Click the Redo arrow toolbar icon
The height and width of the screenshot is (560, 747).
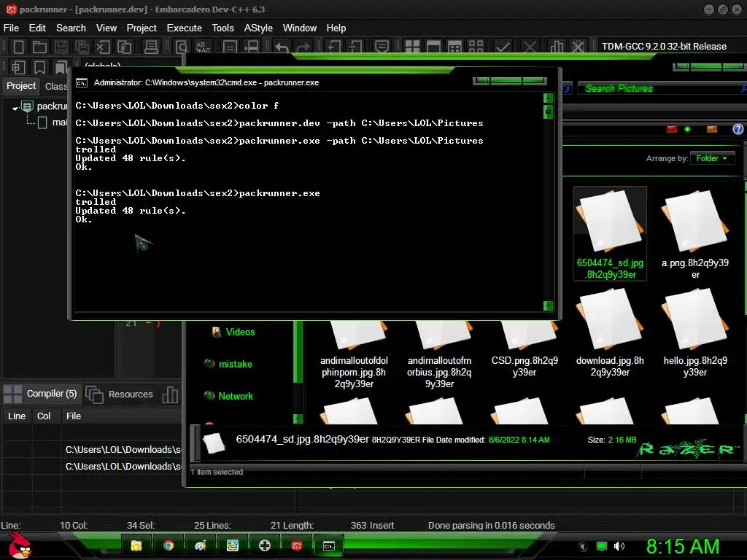click(x=303, y=47)
